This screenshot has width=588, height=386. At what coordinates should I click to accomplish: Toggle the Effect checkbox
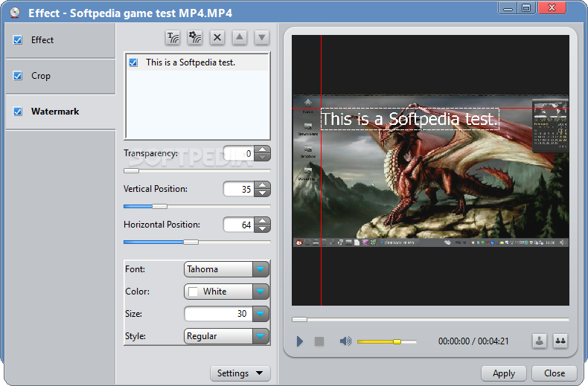[x=18, y=39]
